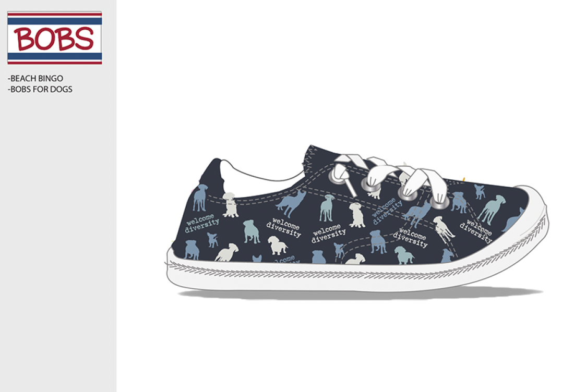The width and height of the screenshot is (586, 392).
Task: Click the first silver eyelet nearest the tongue
Action: click(335, 175)
